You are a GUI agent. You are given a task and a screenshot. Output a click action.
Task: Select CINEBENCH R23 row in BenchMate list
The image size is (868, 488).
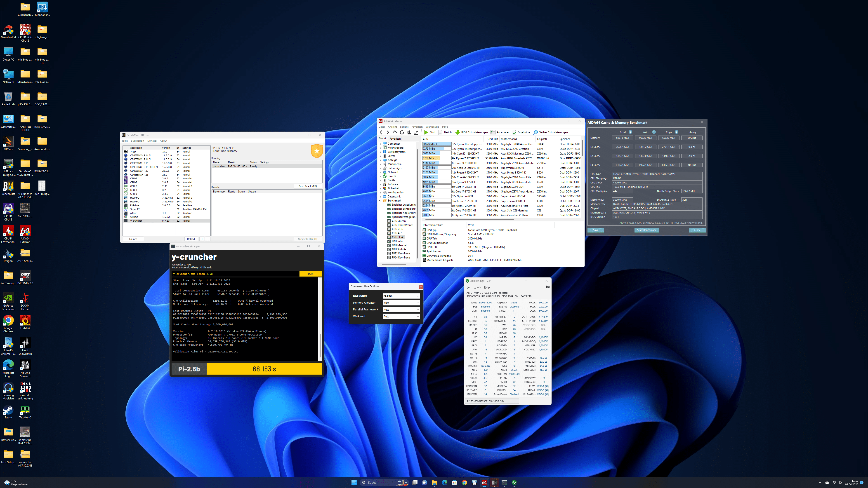pos(166,175)
